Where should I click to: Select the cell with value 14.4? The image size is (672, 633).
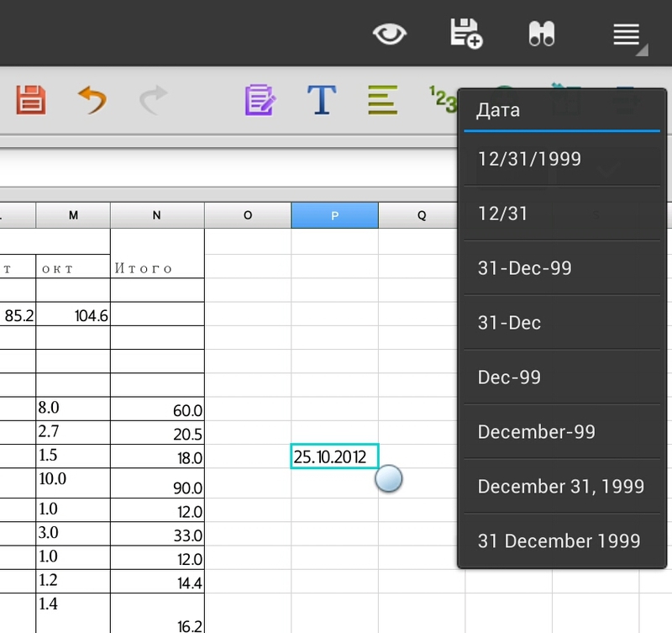157,581
